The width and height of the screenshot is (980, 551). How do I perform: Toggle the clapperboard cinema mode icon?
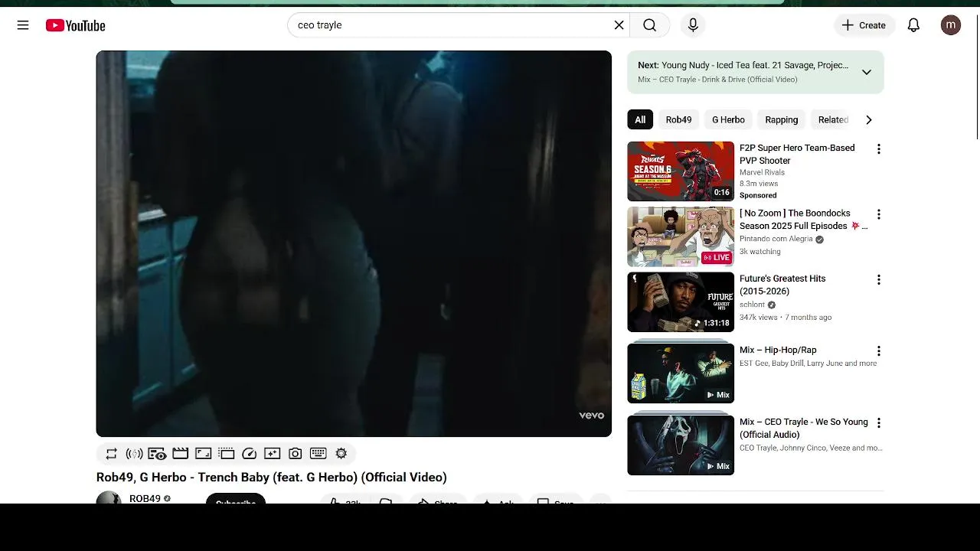coord(180,454)
